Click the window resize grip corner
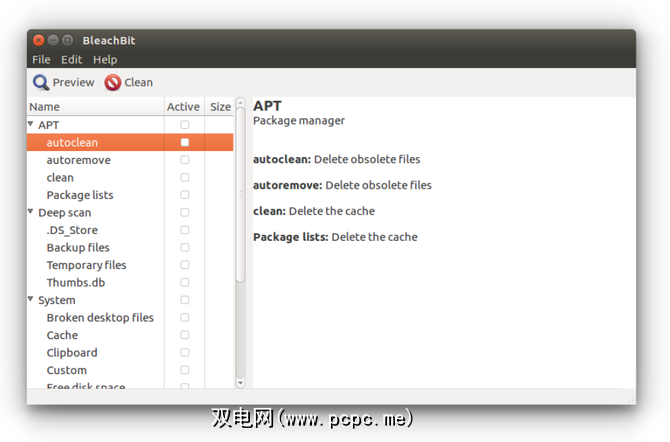 pos(632,400)
